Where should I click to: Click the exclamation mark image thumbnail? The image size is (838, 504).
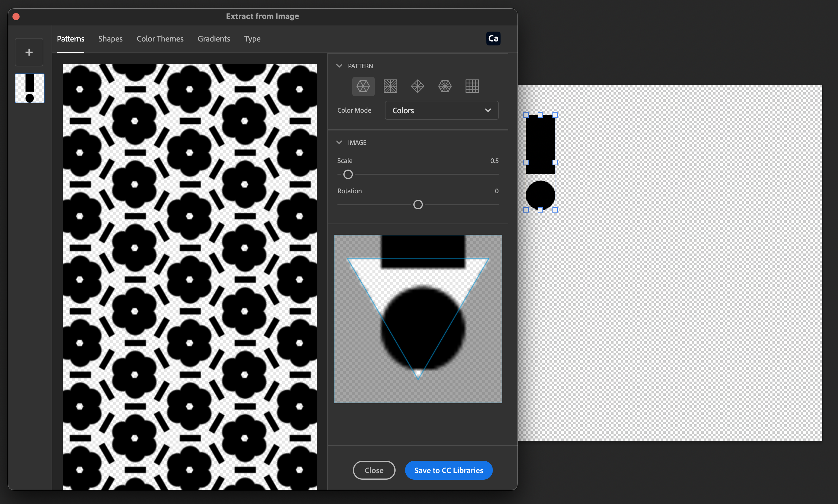point(29,88)
